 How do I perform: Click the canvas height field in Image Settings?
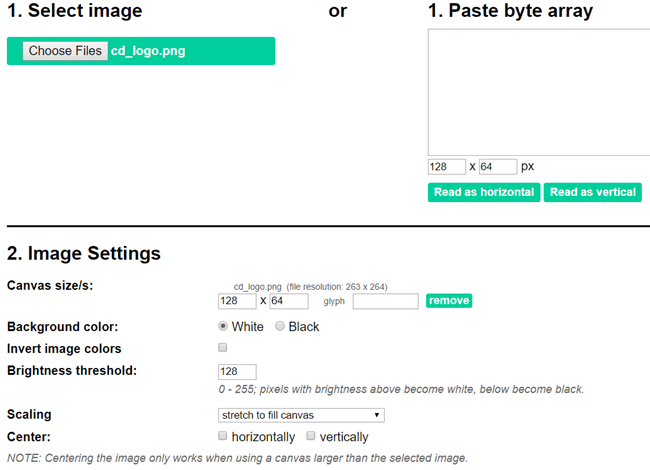click(x=289, y=301)
